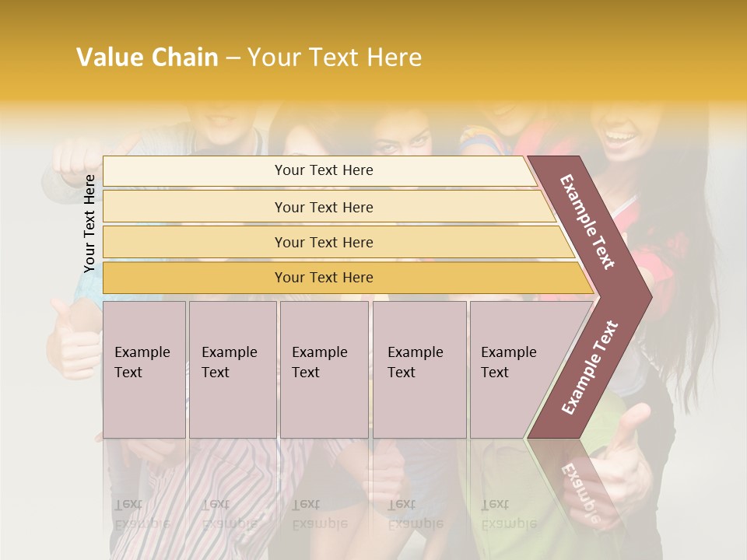Select the reflected text under the first box
Screen dimensions: 747x560
142,515
